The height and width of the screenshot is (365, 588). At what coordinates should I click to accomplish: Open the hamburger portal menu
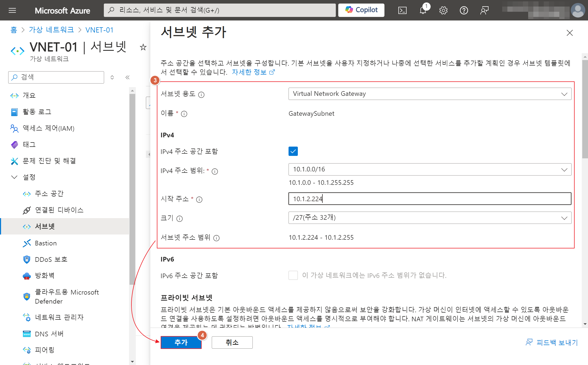click(12, 10)
